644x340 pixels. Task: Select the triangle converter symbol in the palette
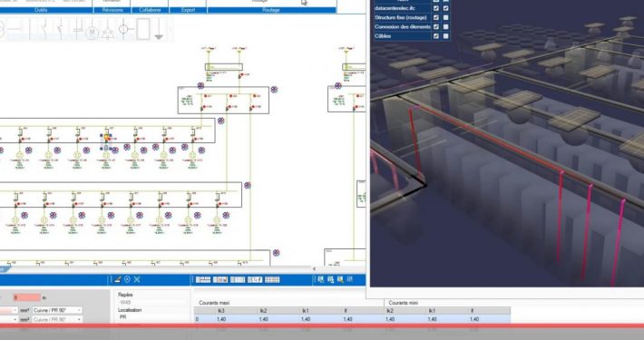tap(108, 33)
